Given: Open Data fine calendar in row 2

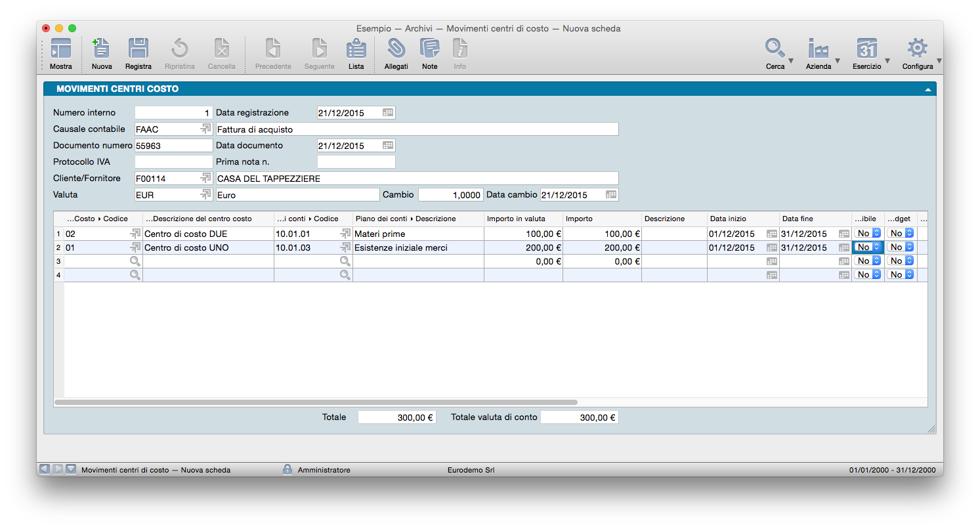Looking at the screenshot, I should (x=844, y=247).
